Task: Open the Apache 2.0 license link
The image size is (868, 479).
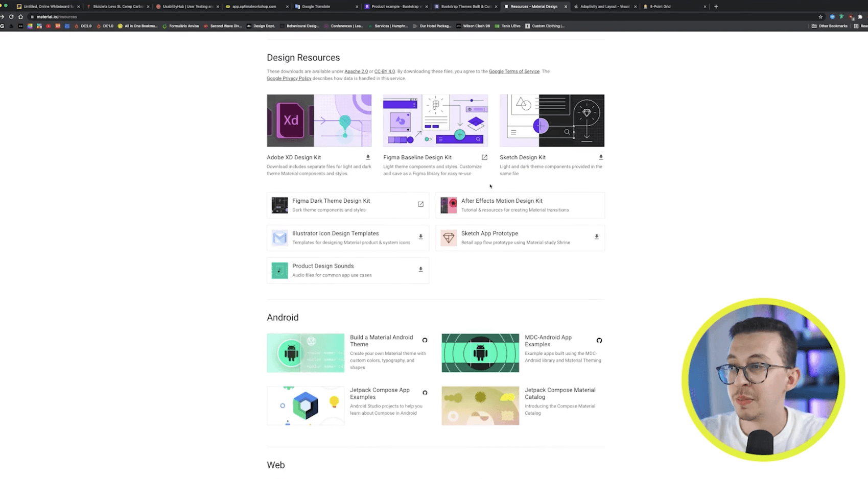Action: point(356,71)
